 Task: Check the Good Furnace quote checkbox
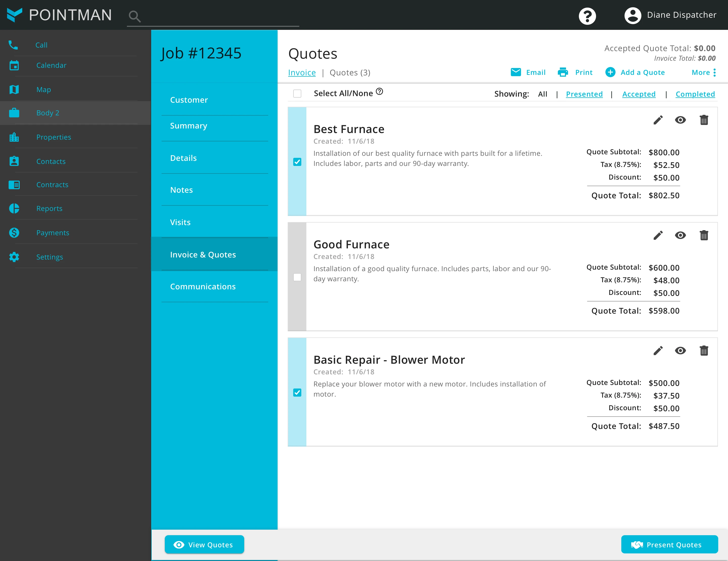pos(297,277)
